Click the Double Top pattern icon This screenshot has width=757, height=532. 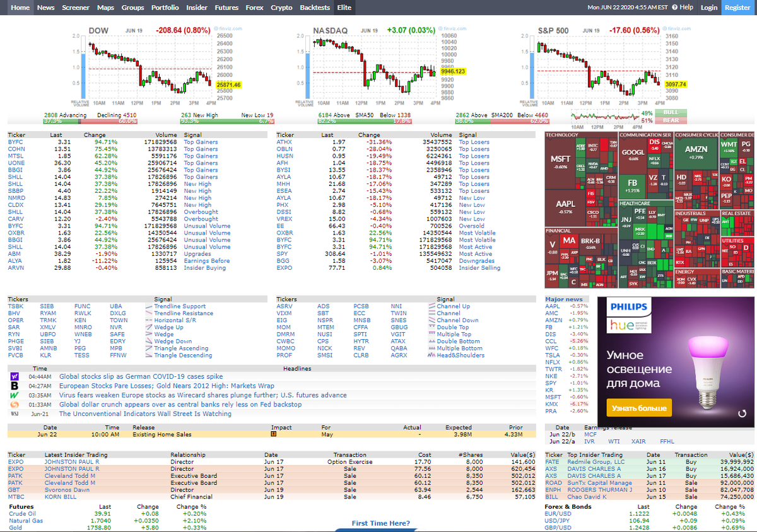point(431,327)
